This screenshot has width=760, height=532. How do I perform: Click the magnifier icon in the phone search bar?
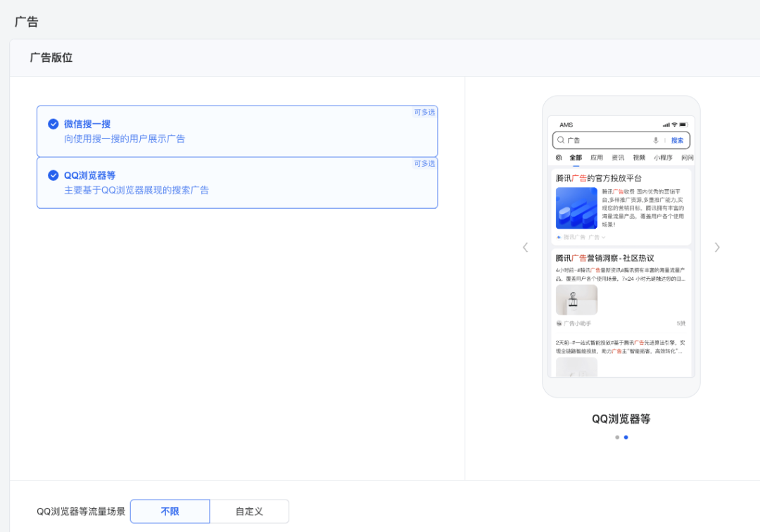561,140
